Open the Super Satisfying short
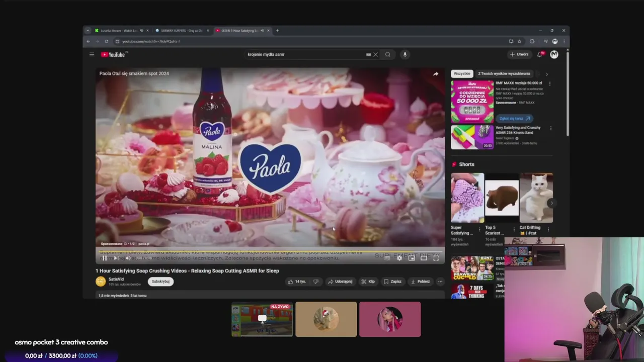Image resolution: width=644 pixels, height=362 pixels. [467, 198]
